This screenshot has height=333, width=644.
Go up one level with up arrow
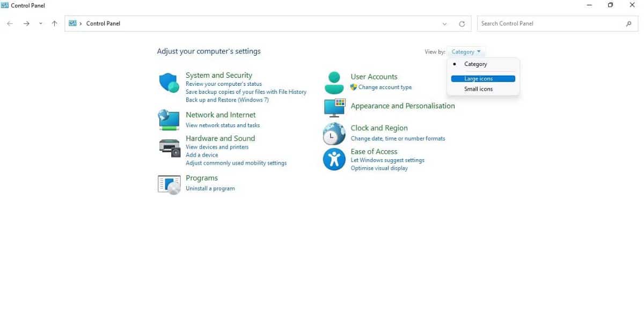pos(54,24)
